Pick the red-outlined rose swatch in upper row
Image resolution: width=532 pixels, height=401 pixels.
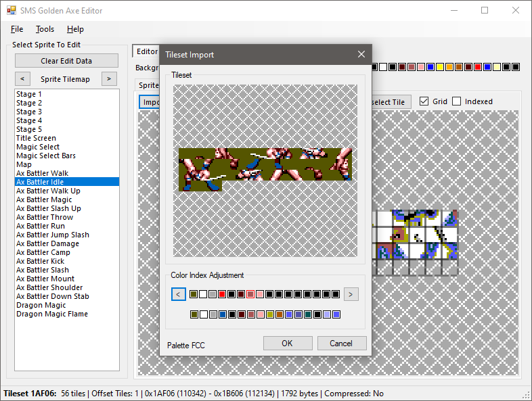point(250,294)
